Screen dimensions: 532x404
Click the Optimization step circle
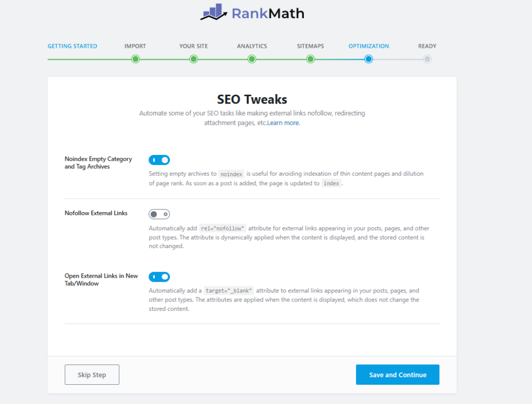pos(368,59)
